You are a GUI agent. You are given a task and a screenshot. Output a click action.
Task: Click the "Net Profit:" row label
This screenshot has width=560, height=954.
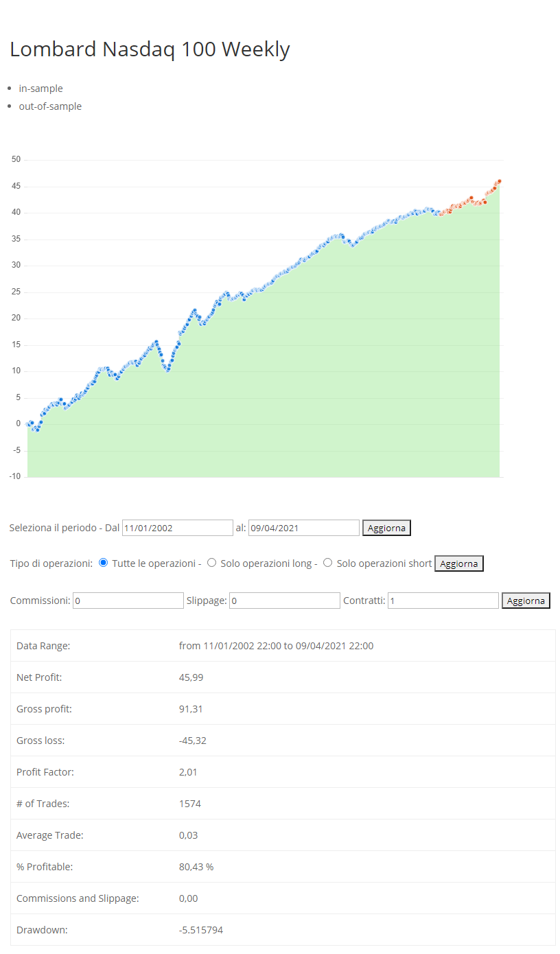(39, 677)
